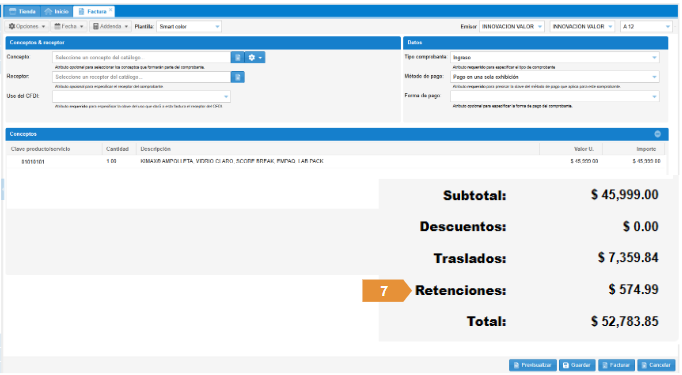Click the Cancelar button
682x375 pixels.
point(656,365)
